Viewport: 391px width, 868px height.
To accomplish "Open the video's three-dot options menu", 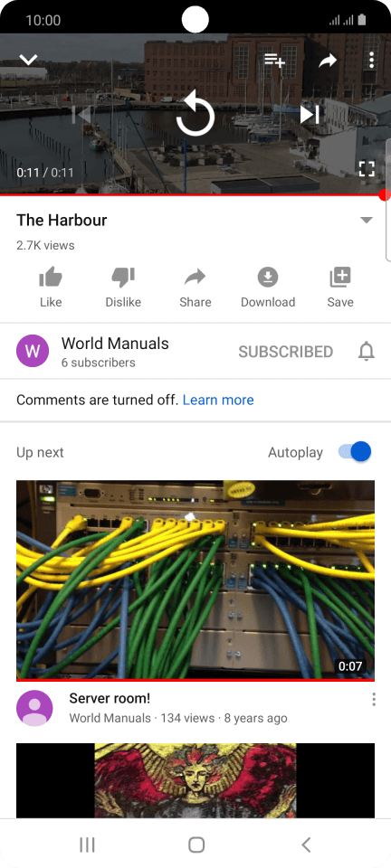I will pos(372,60).
